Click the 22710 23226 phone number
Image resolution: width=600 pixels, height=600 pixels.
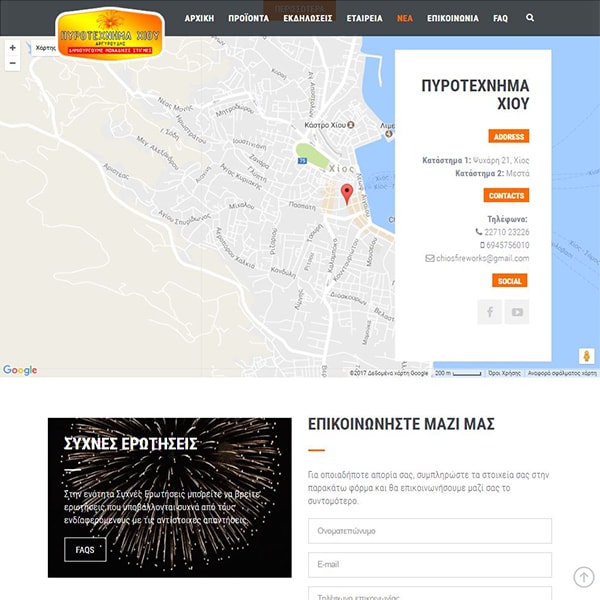507,232
